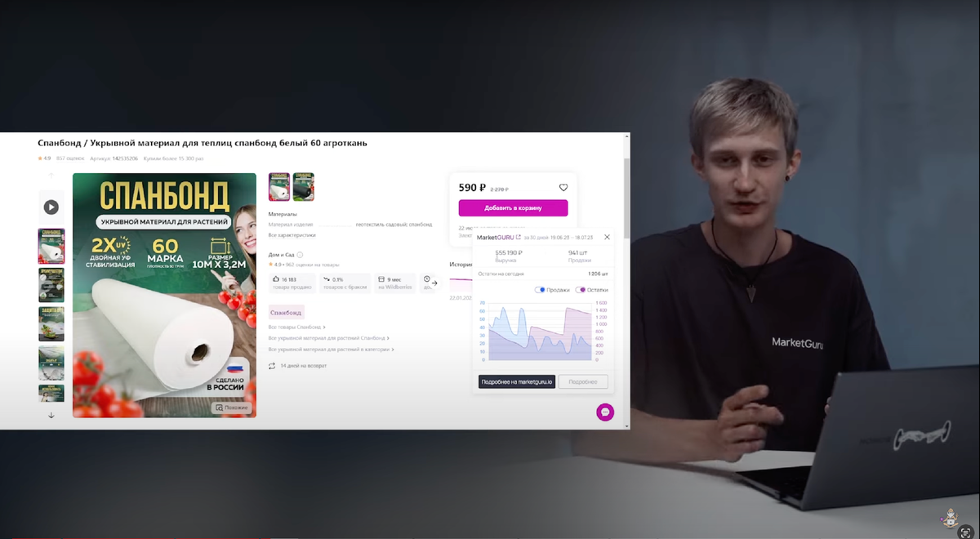Click the Дом и Сад seller name
The height and width of the screenshot is (539, 980).
click(x=281, y=255)
